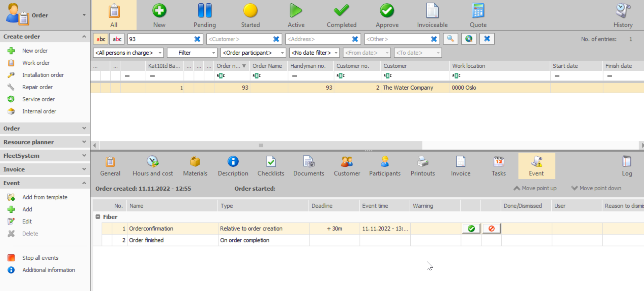Click the horizontal scrollbar of order list
644x291 pixels.
(261, 145)
